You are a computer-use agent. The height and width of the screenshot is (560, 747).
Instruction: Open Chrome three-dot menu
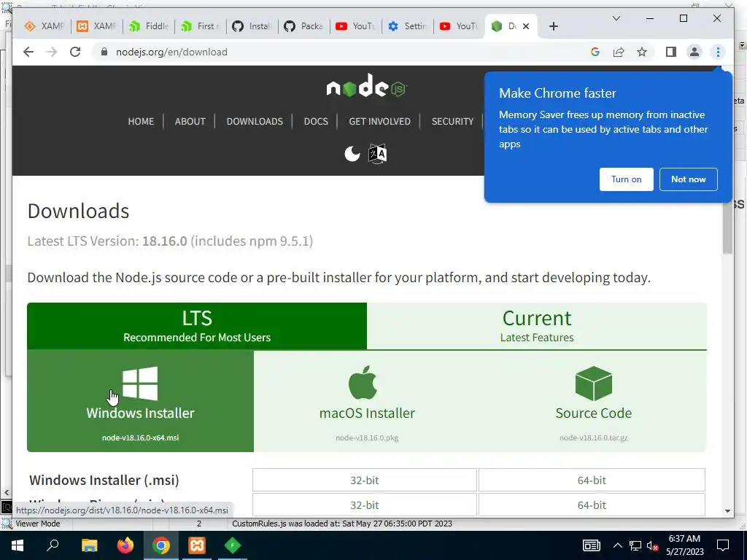[718, 52]
